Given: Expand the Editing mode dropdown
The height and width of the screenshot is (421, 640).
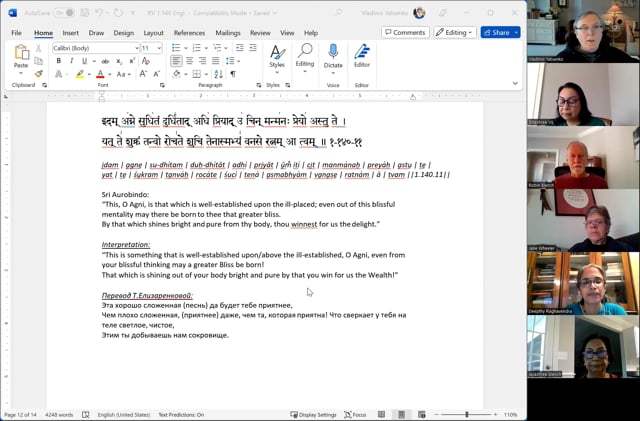Looking at the screenshot, I should pos(455,32).
